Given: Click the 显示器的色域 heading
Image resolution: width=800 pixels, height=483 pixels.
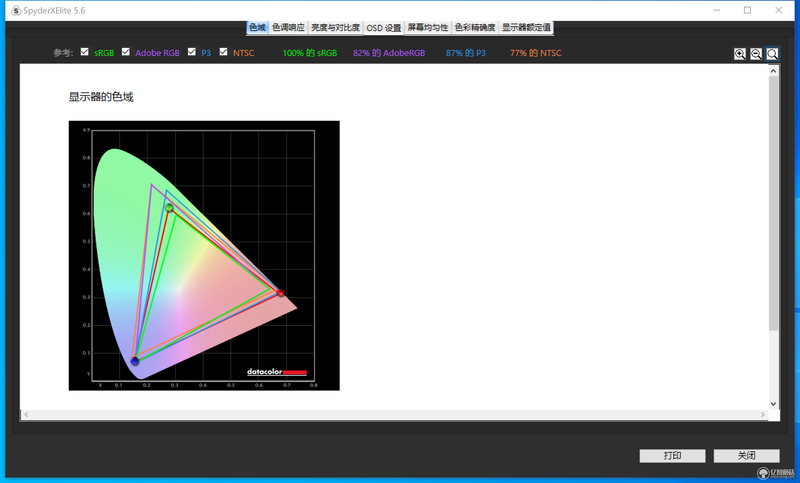Looking at the screenshot, I should (101, 97).
